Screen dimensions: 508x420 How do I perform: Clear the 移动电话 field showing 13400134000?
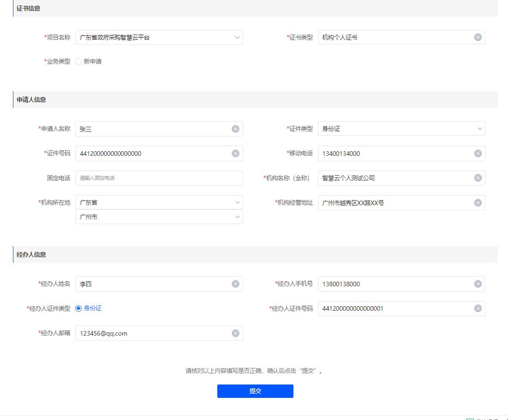coord(478,154)
